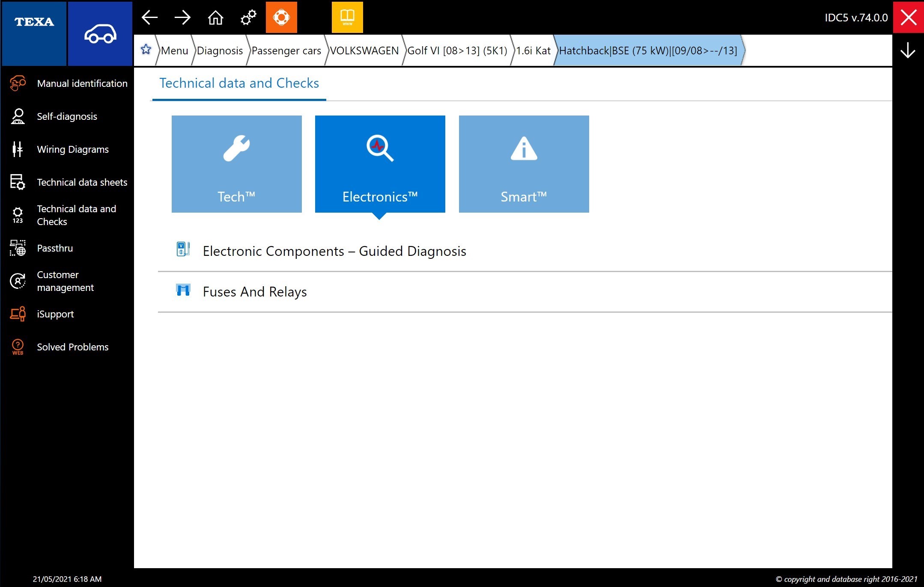Viewport: 924px width, 587px height.
Task: Click the multimeter icon beside Guided Diagnosis
Action: (x=183, y=249)
